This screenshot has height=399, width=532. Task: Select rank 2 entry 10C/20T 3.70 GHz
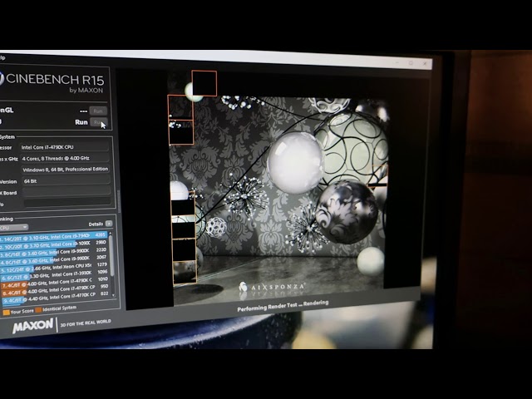click(53, 244)
